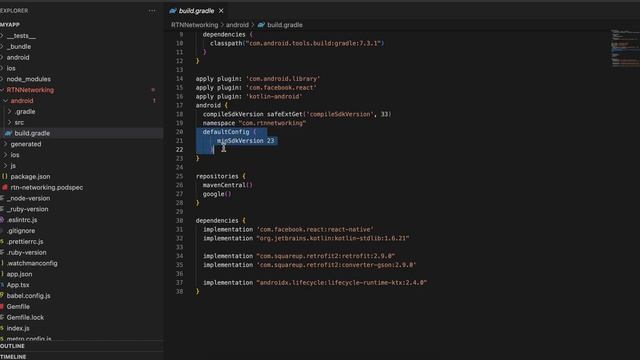
Task: Collapse the MYAPP explorer section
Action: [10, 25]
